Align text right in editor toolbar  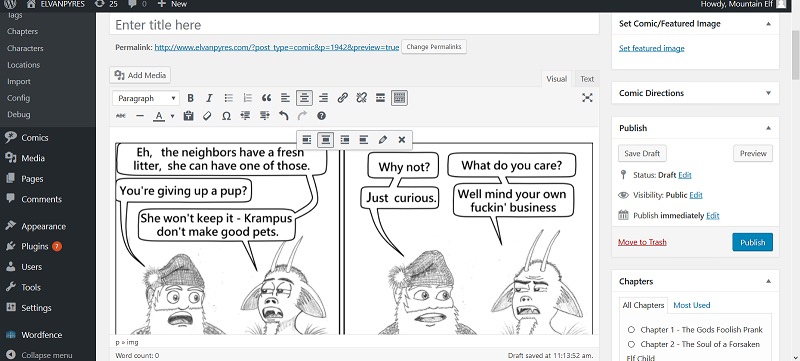323,98
